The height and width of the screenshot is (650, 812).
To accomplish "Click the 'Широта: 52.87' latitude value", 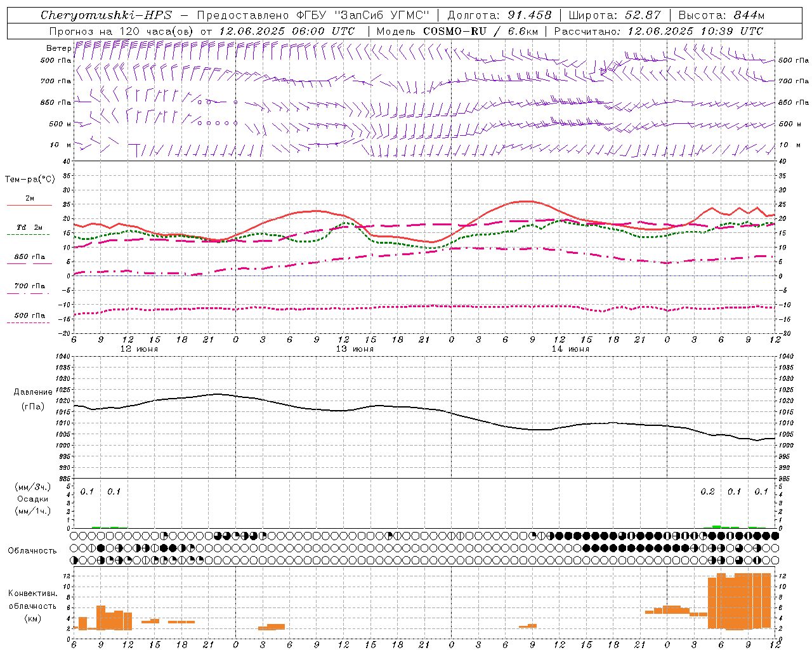I will pos(614,15).
